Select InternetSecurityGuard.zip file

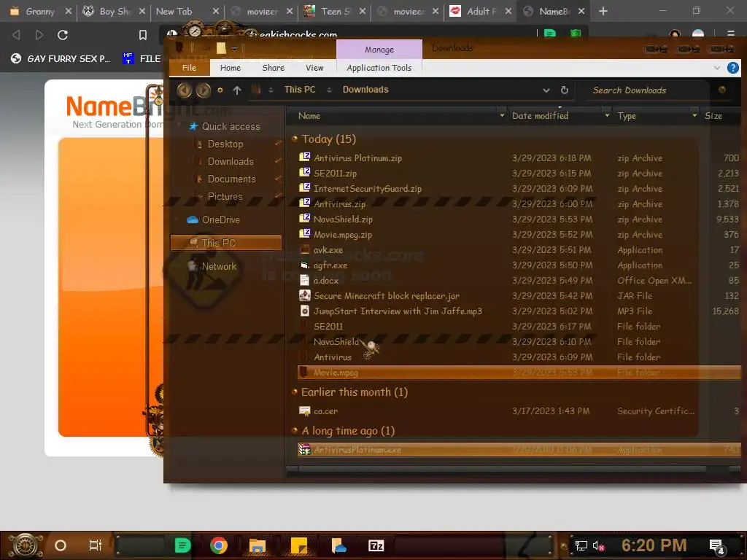coord(368,189)
